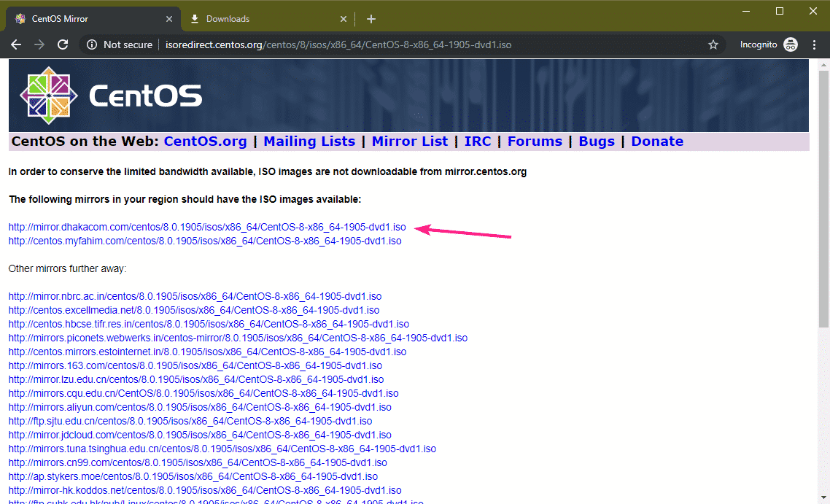Screen dimensions: 830x504
Task: Open the Donate link
Action: tap(657, 141)
